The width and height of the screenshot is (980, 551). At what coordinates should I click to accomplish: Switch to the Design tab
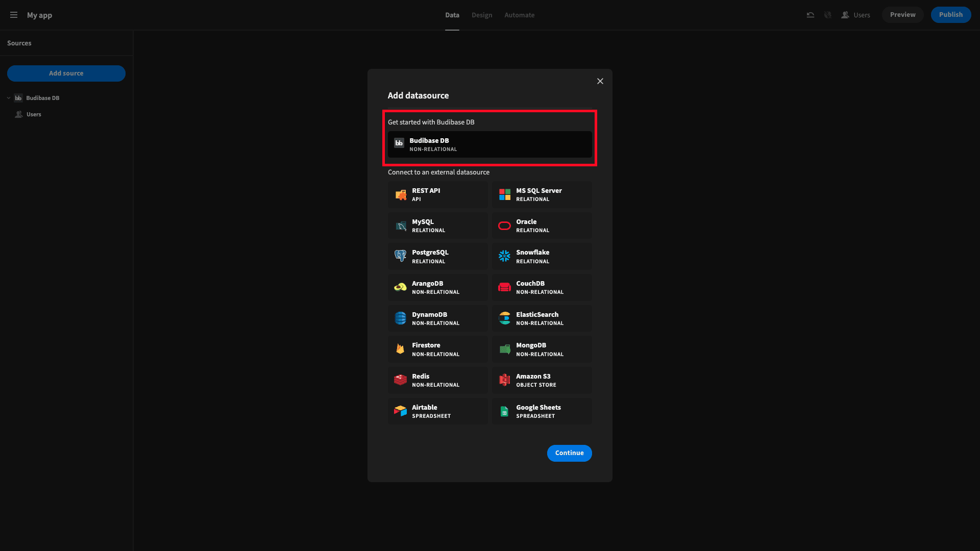click(x=482, y=15)
